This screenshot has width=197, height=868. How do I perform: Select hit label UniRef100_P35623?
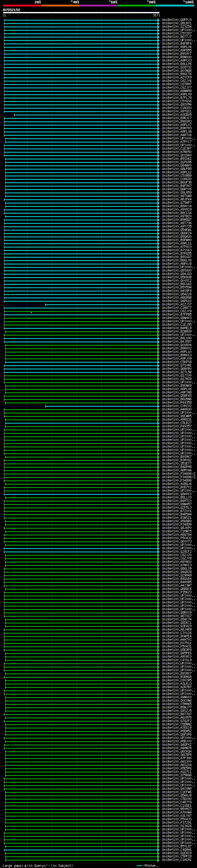pos(177,592)
